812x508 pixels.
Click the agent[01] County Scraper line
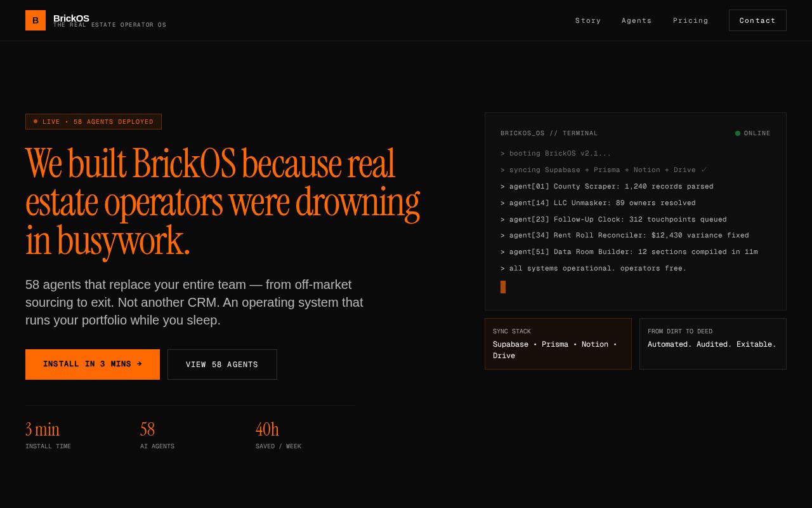click(607, 187)
